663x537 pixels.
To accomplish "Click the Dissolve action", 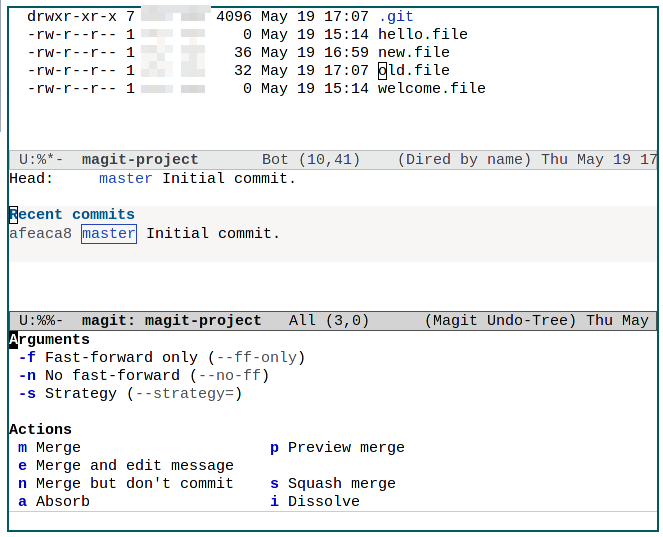I will (315, 501).
